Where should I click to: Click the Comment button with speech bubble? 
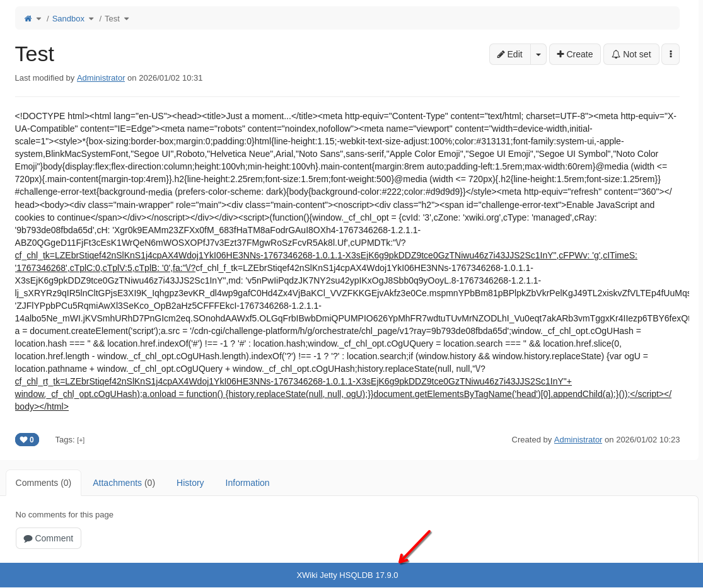click(49, 538)
